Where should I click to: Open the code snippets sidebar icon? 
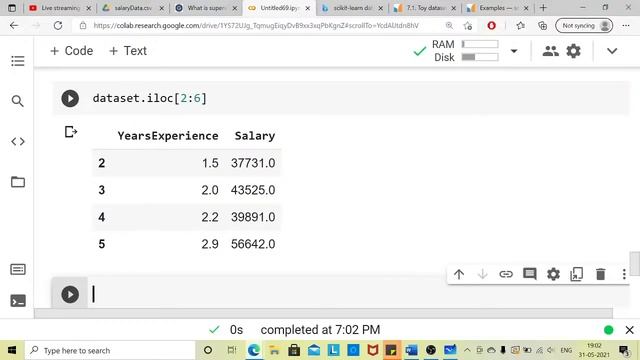tap(18, 141)
